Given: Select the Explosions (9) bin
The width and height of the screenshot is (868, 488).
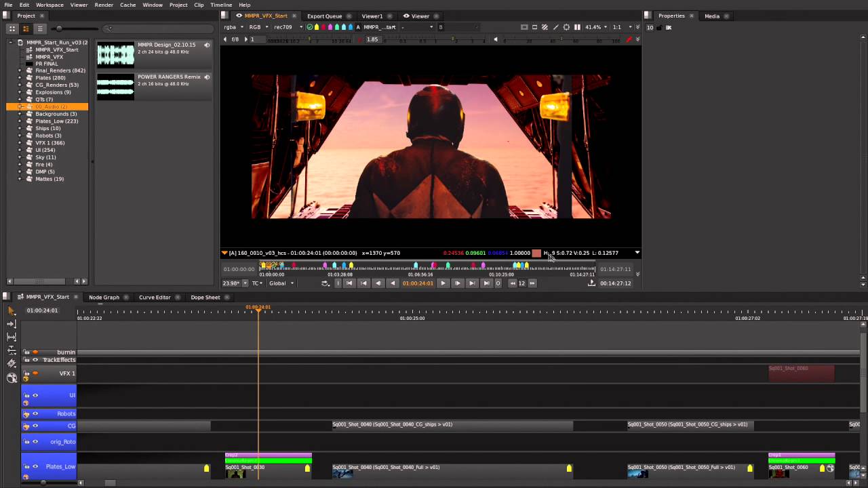Looking at the screenshot, I should pyautogui.click(x=53, y=92).
